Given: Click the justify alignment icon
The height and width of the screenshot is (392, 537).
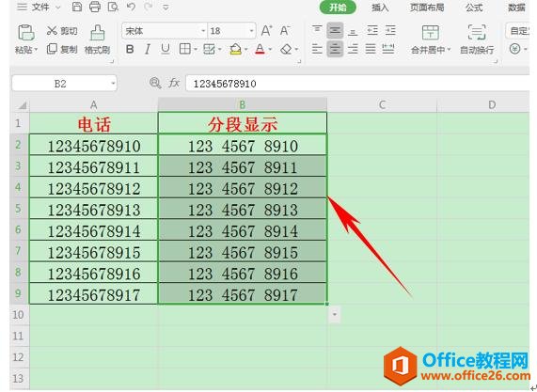Looking at the screenshot, I should [371, 49].
